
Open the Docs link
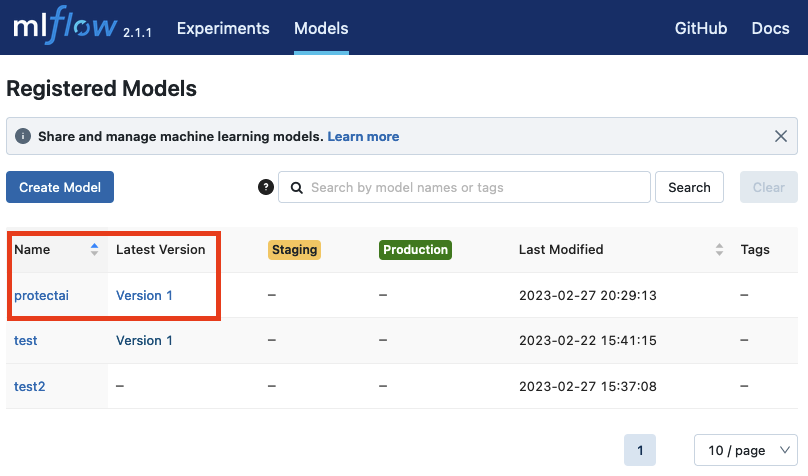pyautogui.click(x=770, y=28)
